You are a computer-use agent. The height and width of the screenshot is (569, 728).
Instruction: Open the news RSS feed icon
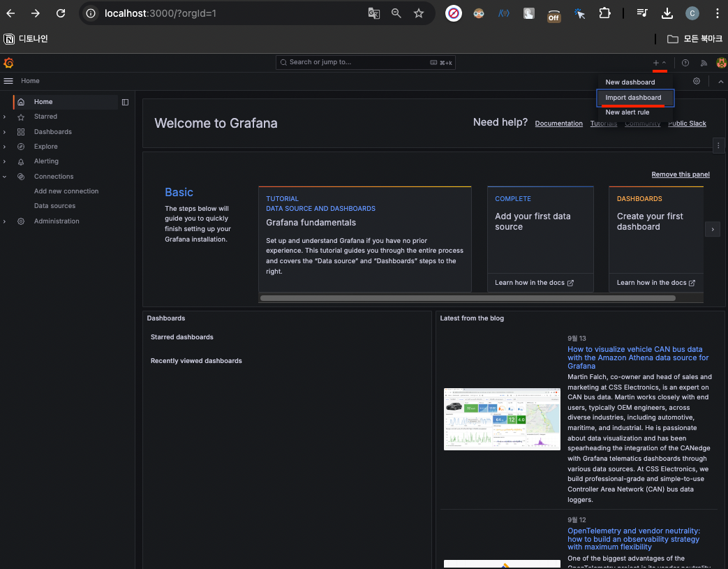coord(704,63)
